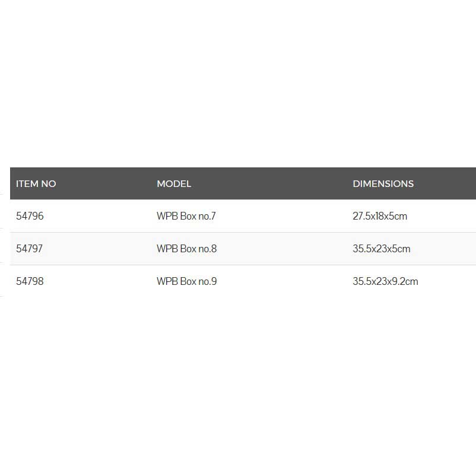The width and height of the screenshot is (476, 476).
Task: Click the divider line below the 54797 row
Action: point(237,265)
